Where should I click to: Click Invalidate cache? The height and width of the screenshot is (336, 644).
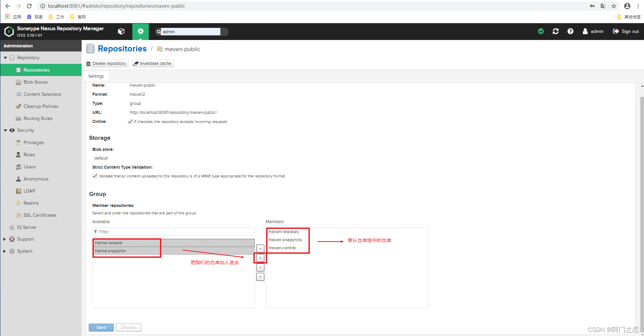click(153, 64)
